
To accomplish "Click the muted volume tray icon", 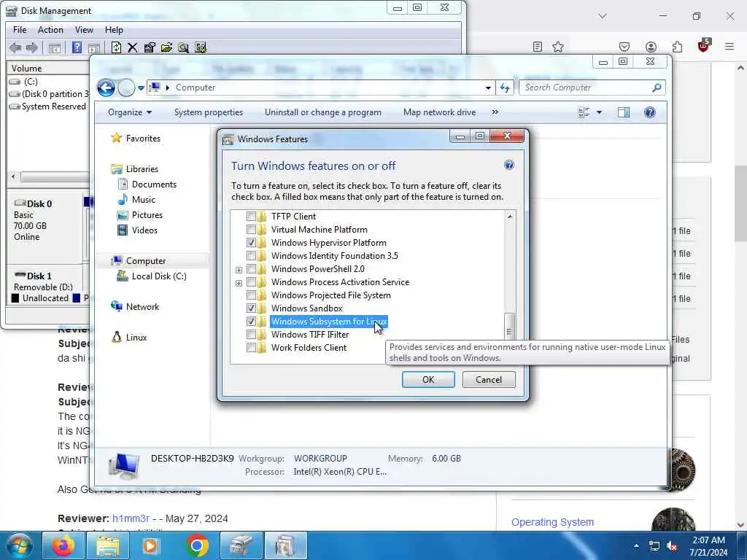I will pyautogui.click(x=672, y=546).
